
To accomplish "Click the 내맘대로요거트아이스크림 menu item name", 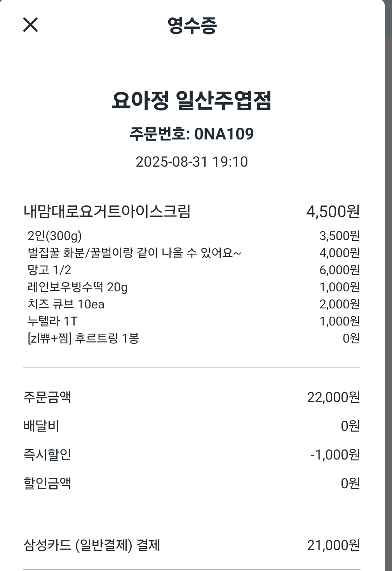I will click(107, 212).
